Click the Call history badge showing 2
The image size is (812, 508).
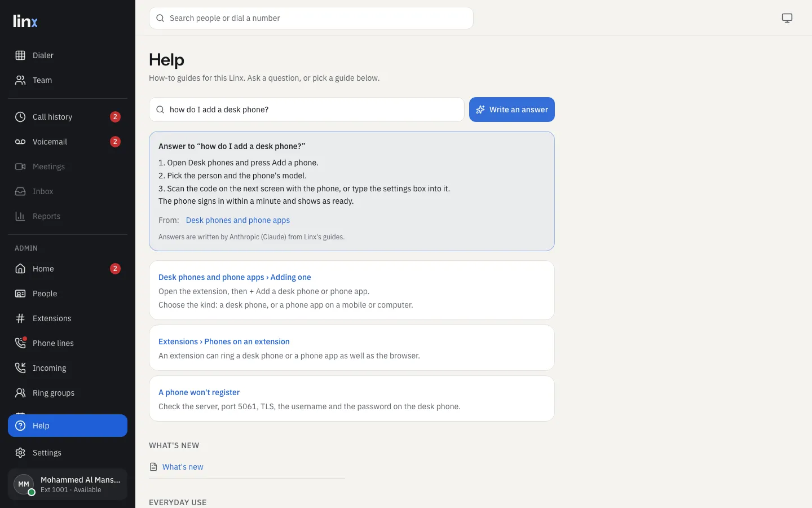pos(115,117)
